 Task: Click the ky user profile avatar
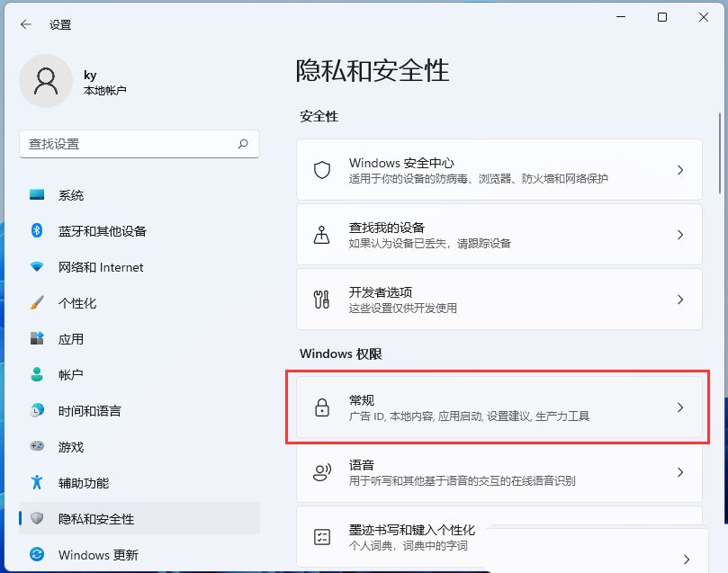(x=45, y=81)
